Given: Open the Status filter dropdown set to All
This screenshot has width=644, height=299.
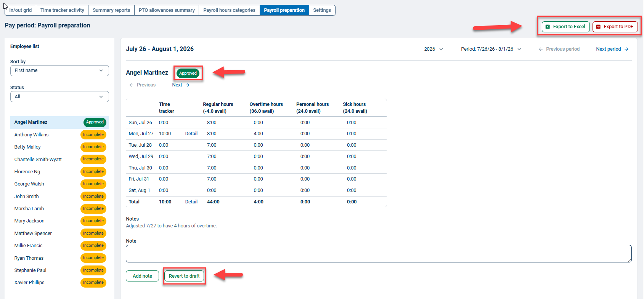Looking at the screenshot, I should [59, 97].
